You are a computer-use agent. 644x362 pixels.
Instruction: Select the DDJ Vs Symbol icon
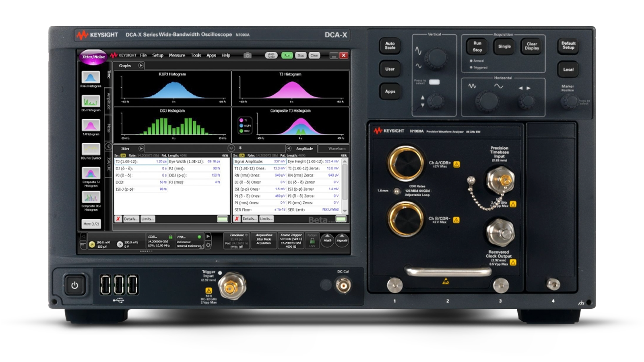point(91,149)
